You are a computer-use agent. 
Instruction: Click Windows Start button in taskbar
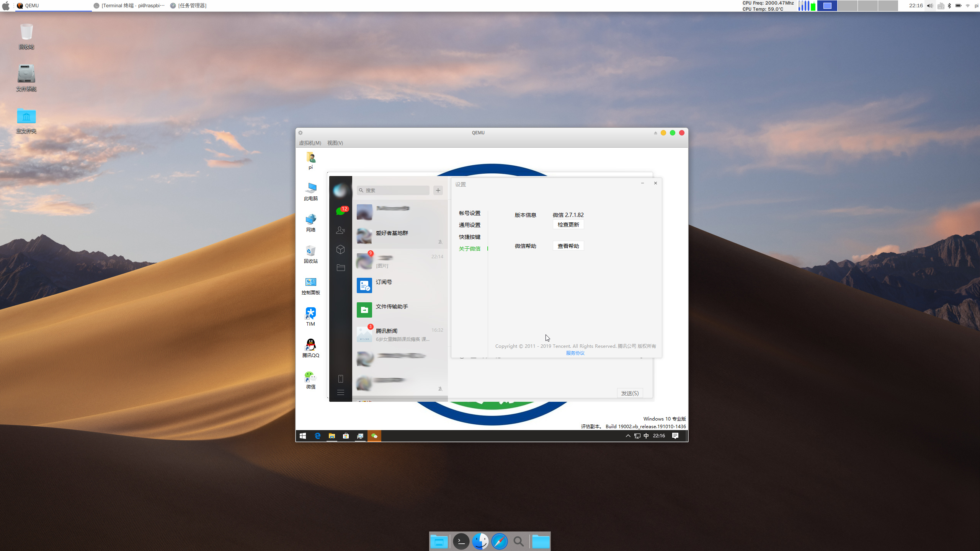[303, 436]
